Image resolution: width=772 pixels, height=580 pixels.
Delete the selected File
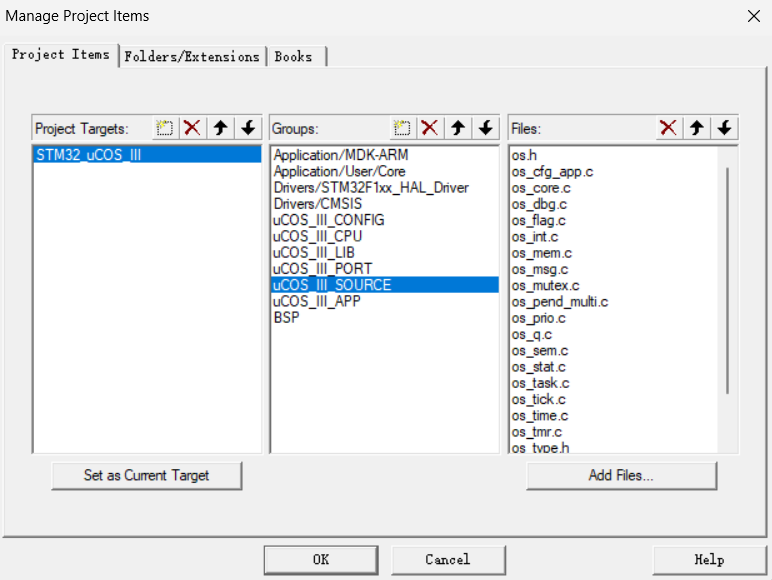click(x=669, y=129)
